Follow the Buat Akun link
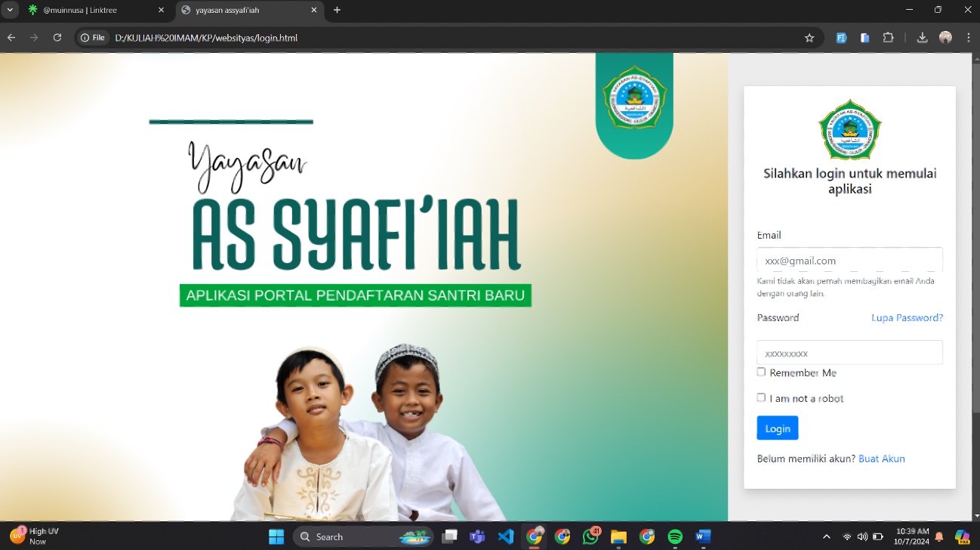The height and width of the screenshot is (550, 980). [x=881, y=459]
